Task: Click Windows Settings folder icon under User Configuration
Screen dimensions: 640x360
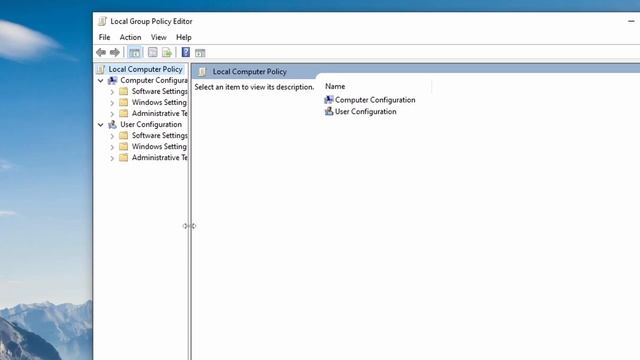Action: pos(124,147)
